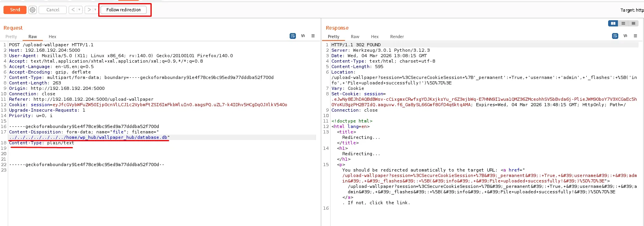The height and width of the screenshot is (226, 644).
Task: Click the Referer header line
Action: [81, 99]
